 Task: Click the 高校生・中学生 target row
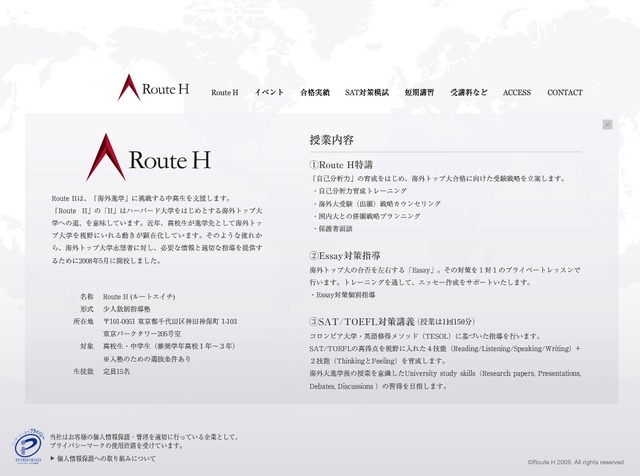pyautogui.click(x=158, y=346)
